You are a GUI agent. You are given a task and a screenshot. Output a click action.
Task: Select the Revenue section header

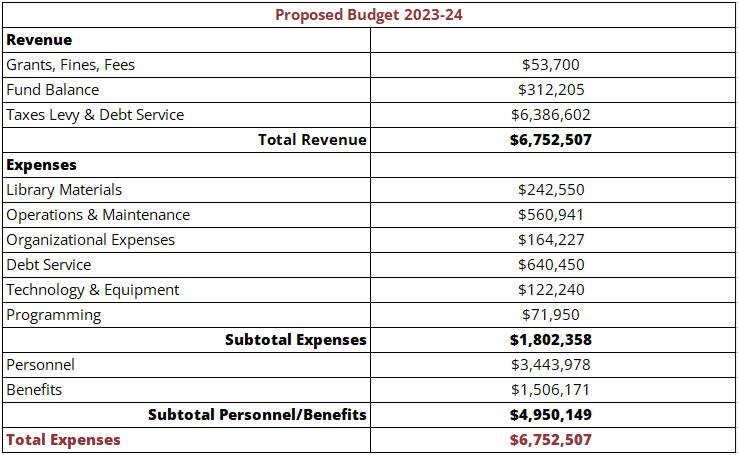pyautogui.click(x=39, y=40)
